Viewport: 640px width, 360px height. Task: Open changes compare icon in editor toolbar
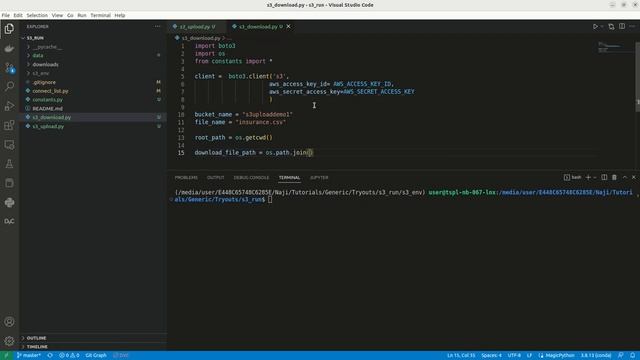[x=611, y=27]
